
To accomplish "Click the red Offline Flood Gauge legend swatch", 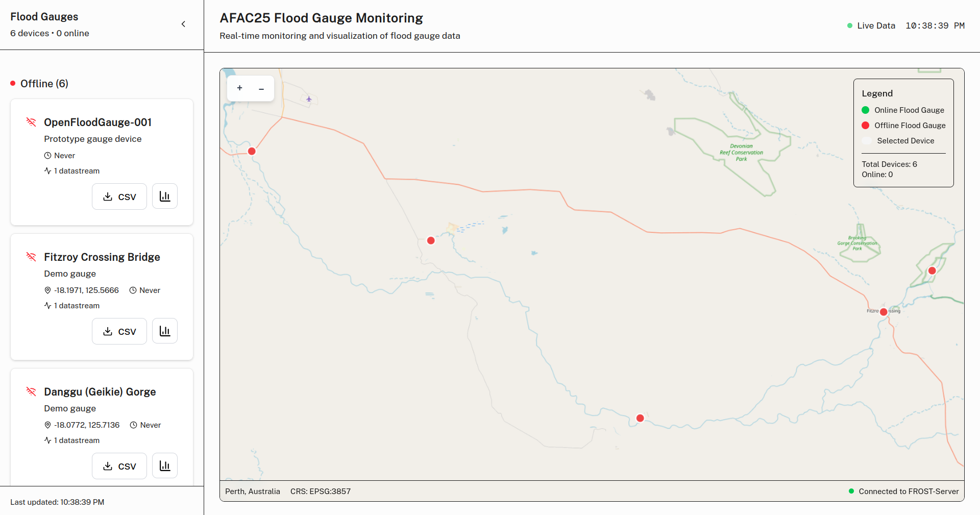I will click(x=866, y=126).
